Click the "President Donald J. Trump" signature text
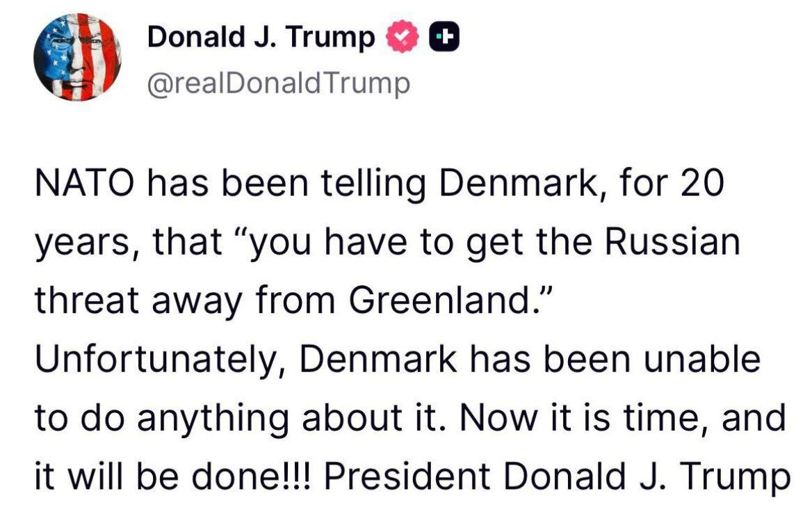The height and width of the screenshot is (514, 812). point(556,476)
